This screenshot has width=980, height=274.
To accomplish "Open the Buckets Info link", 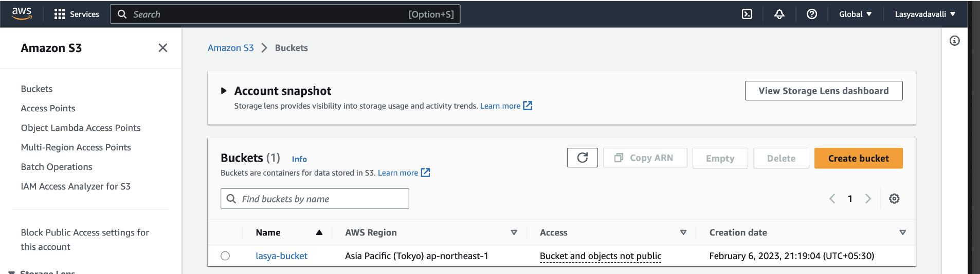I will (299, 159).
